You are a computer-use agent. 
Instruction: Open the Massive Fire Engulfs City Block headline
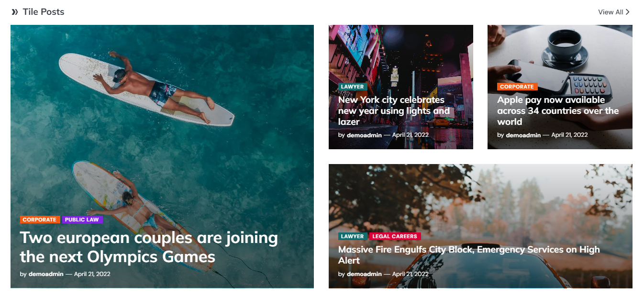469,255
